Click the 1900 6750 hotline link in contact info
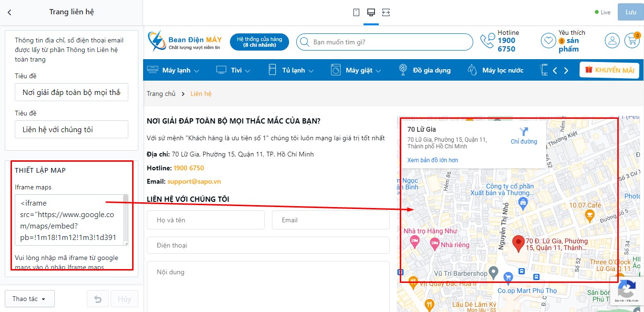 [x=189, y=168]
